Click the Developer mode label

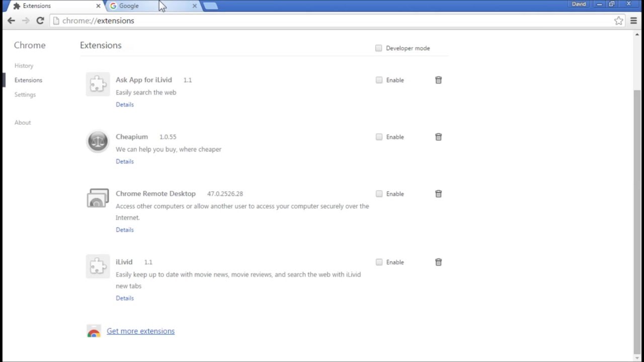[408, 48]
